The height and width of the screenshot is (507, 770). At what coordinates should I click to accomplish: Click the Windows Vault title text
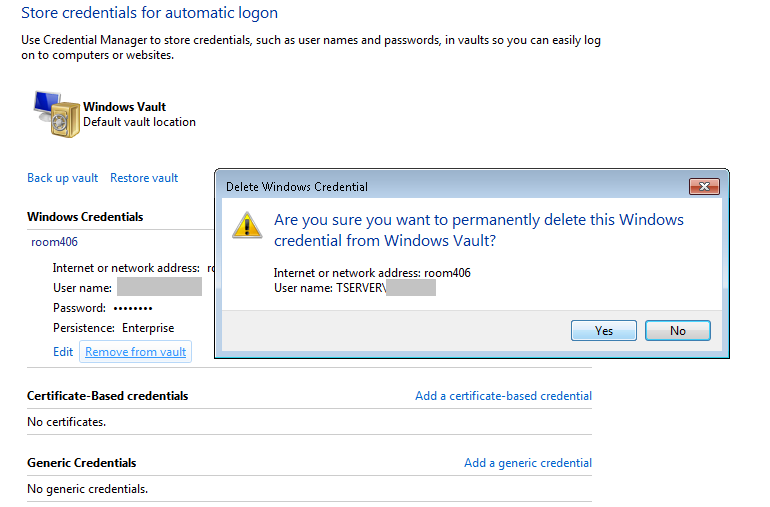pyautogui.click(x=124, y=107)
